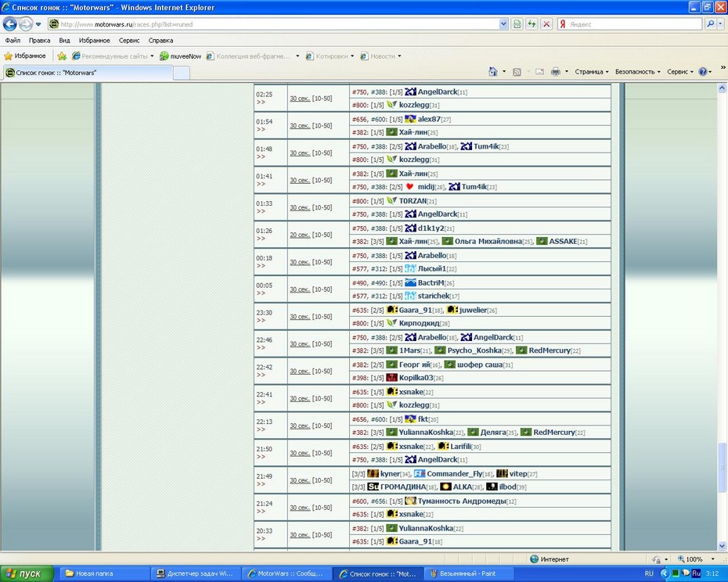Expand the Страница menu dropdown
The width and height of the screenshot is (728, 582).
(x=592, y=72)
